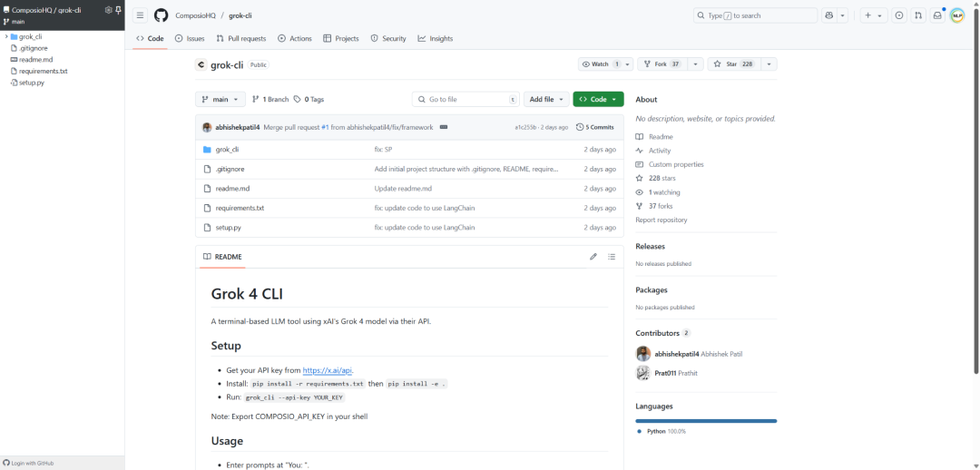Click the Fork button
The width and height of the screenshot is (980, 470).
click(x=662, y=64)
